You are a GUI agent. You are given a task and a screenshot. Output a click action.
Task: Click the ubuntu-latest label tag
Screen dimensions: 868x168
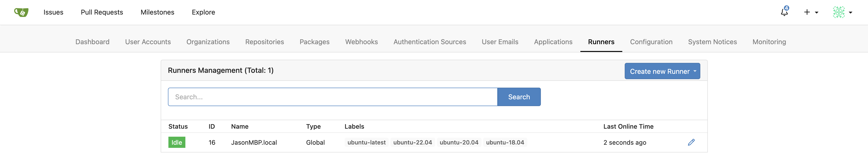[366, 142]
